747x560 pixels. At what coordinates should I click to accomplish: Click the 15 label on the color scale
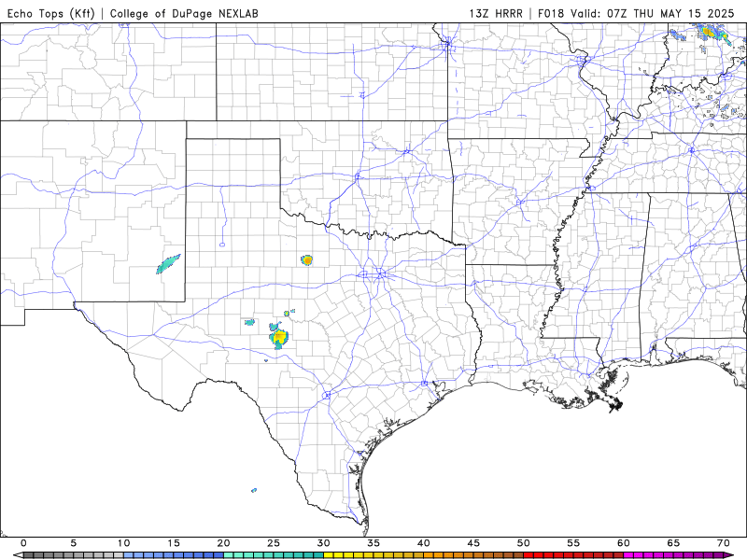[174, 543]
